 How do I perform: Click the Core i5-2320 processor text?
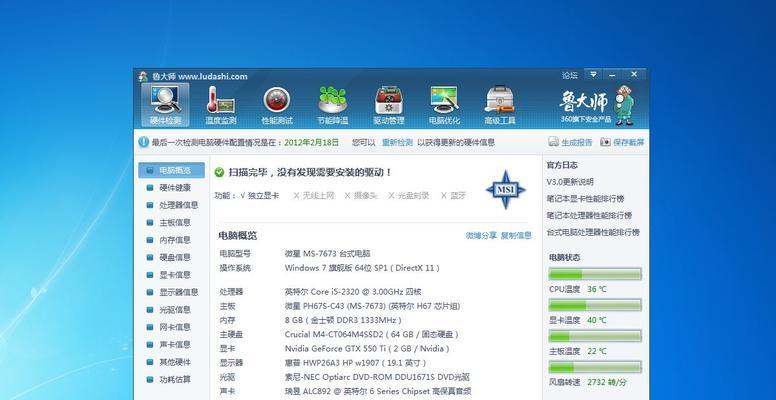click(x=353, y=292)
